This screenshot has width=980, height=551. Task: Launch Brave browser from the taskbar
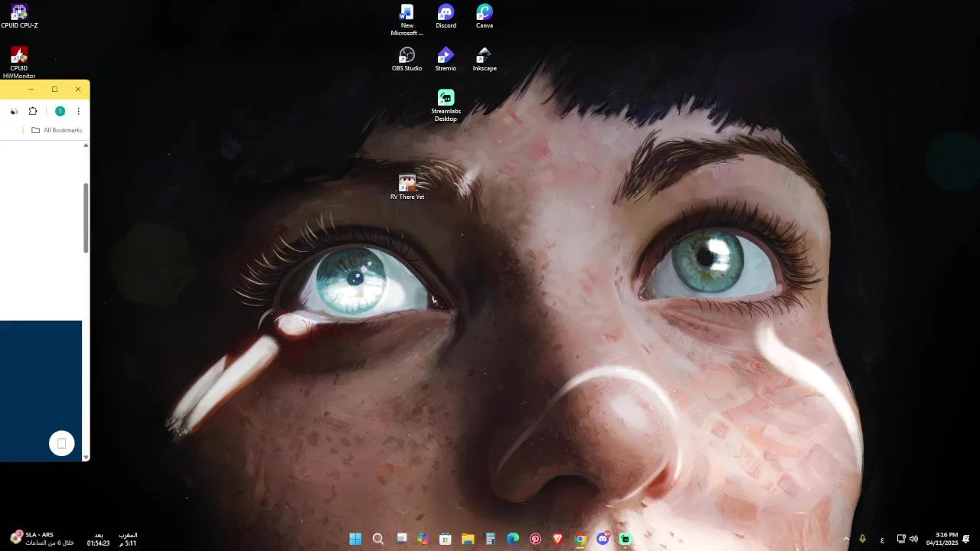coord(558,539)
